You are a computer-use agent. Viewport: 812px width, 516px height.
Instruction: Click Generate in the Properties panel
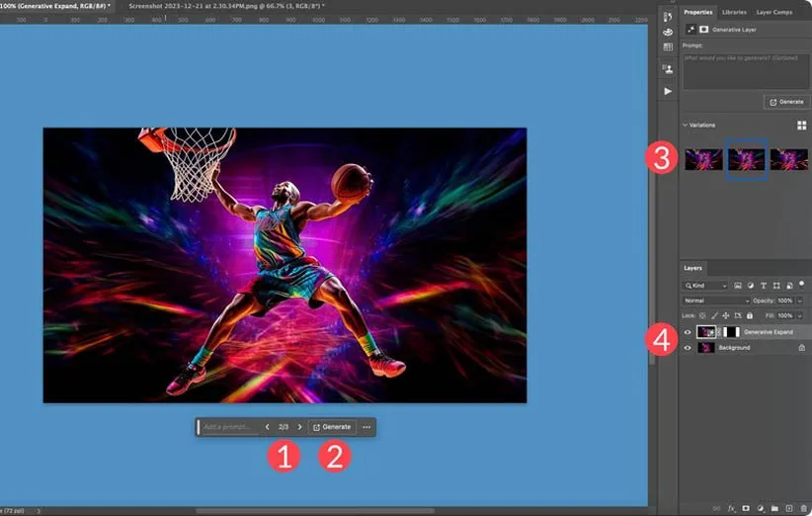coord(785,102)
